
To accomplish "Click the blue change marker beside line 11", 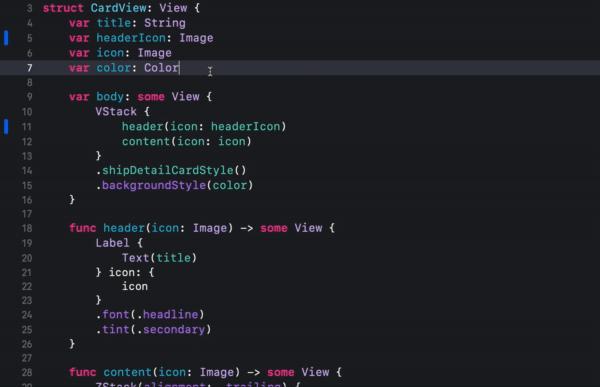I will [6, 127].
